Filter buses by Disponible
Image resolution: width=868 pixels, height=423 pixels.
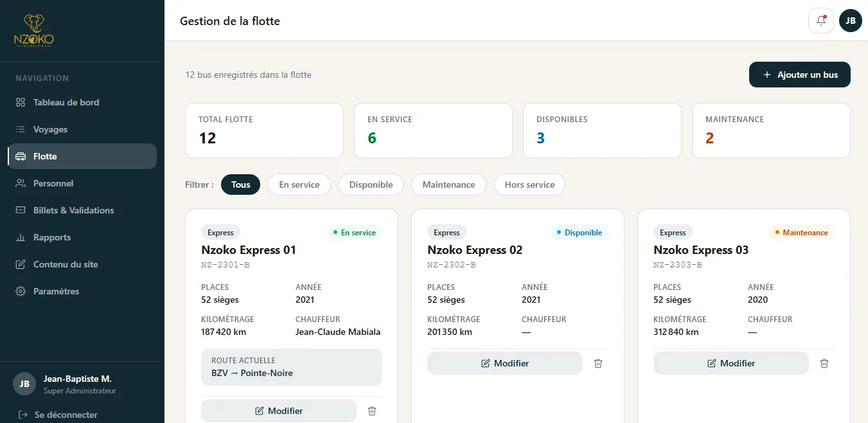(x=371, y=184)
